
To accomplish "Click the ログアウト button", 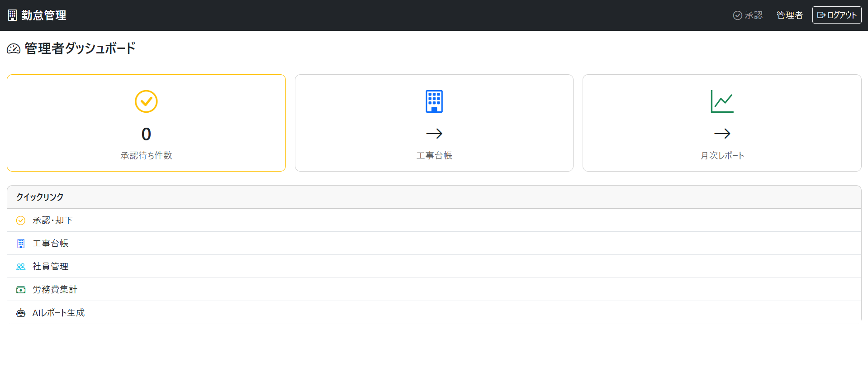I will tap(837, 15).
